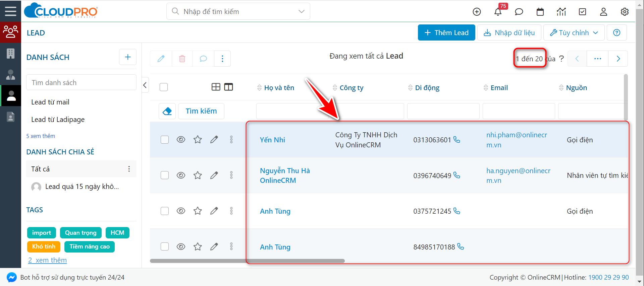
Task: Star the Nguyễn Thu Hà lead
Action: click(x=198, y=175)
